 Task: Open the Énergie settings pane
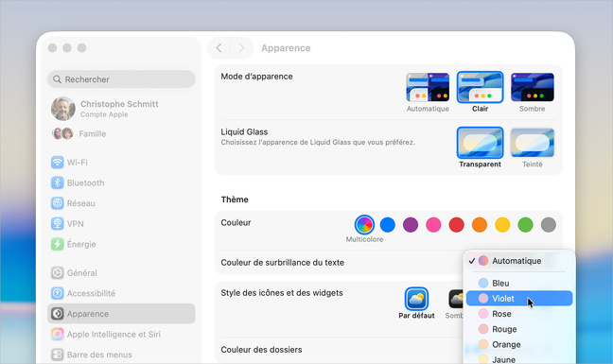point(121,244)
